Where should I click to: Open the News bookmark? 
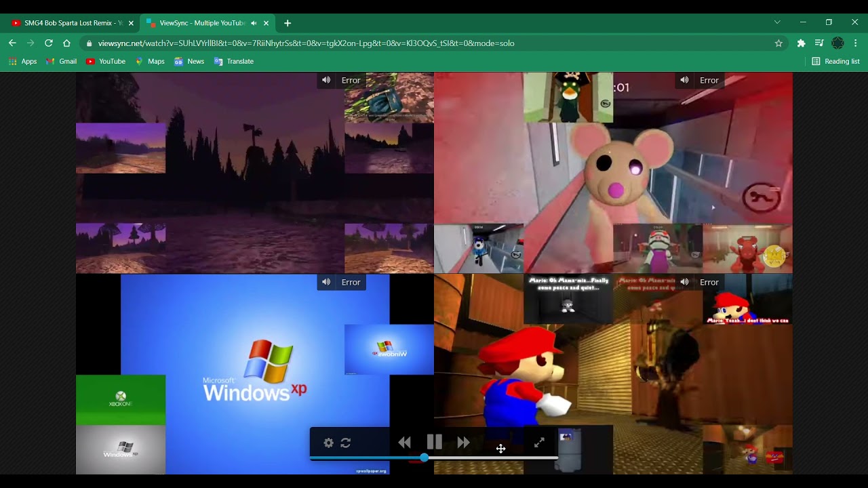pos(189,61)
